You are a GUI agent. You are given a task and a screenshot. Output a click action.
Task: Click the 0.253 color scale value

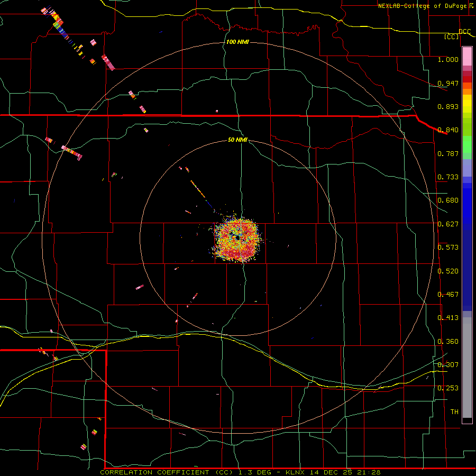click(448, 388)
